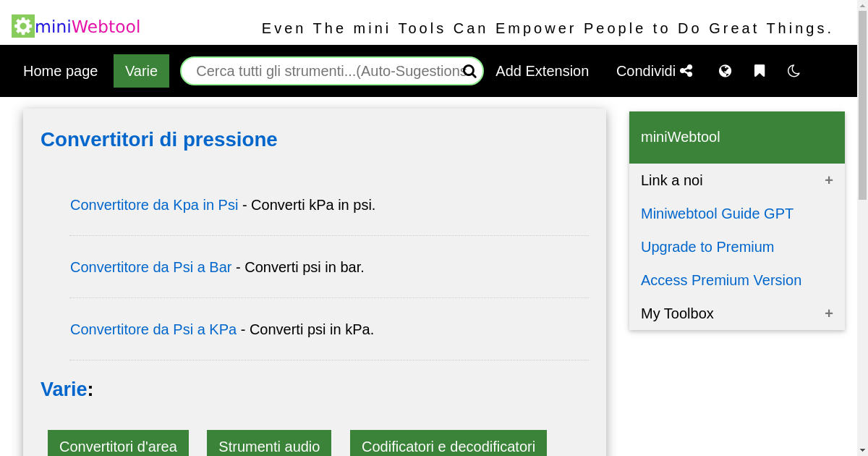
Task: Expand the My Toolbox section
Action: (x=737, y=313)
